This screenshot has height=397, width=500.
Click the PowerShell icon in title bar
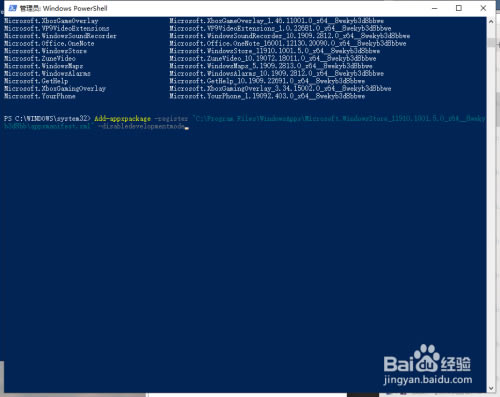tap(13, 8)
